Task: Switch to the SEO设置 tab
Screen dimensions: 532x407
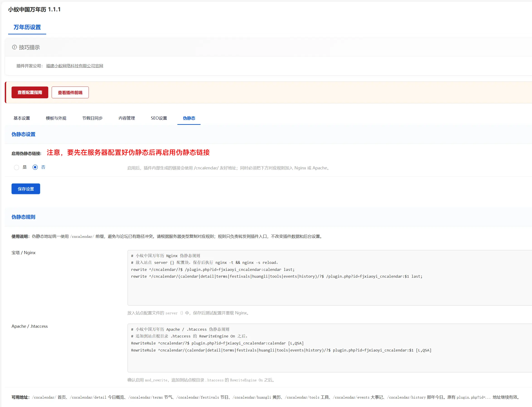Action: (159, 118)
